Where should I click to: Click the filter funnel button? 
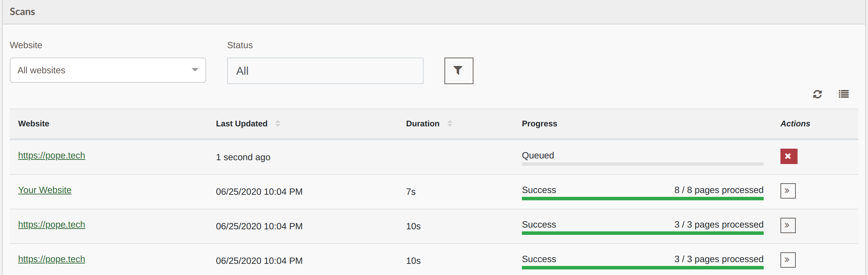pyautogui.click(x=459, y=71)
